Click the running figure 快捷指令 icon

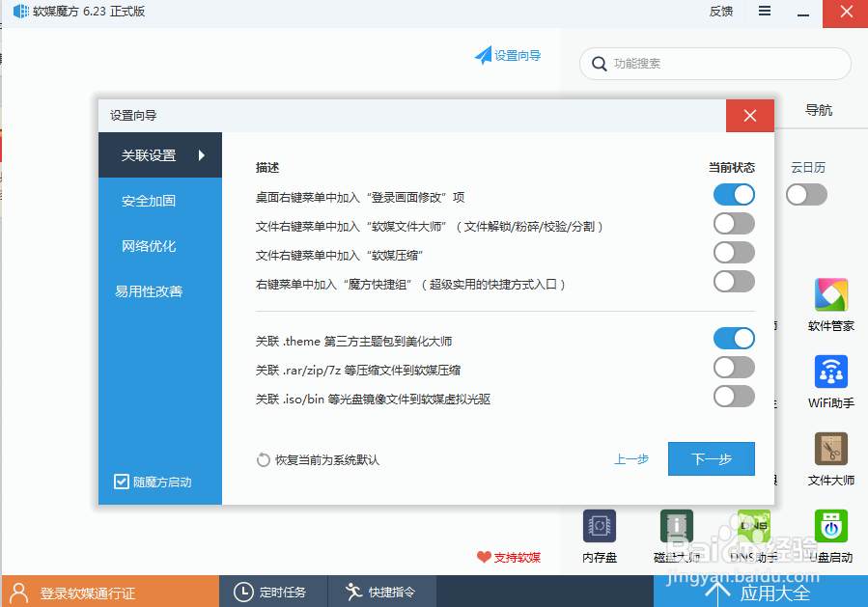click(353, 593)
